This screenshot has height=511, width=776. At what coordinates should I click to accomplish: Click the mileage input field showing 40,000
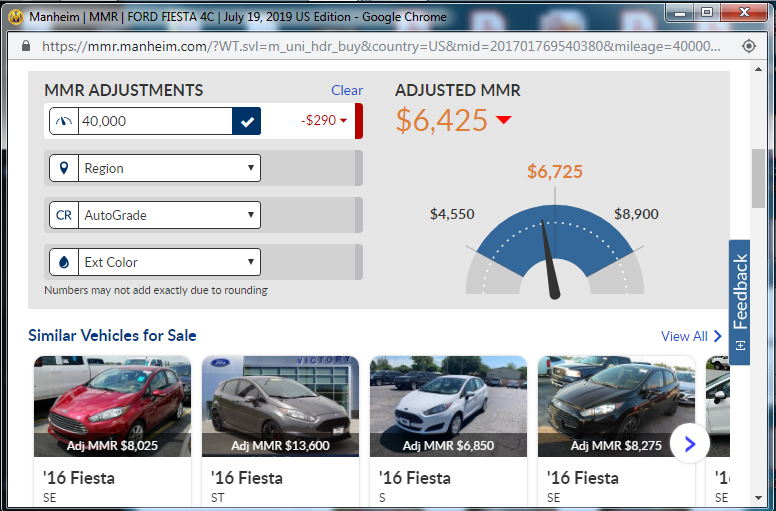coord(155,121)
